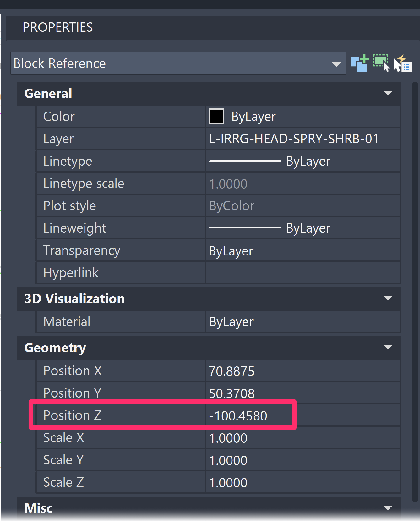Click the Material property label
Image resolution: width=420 pixels, height=521 pixels.
pyautogui.click(x=67, y=321)
